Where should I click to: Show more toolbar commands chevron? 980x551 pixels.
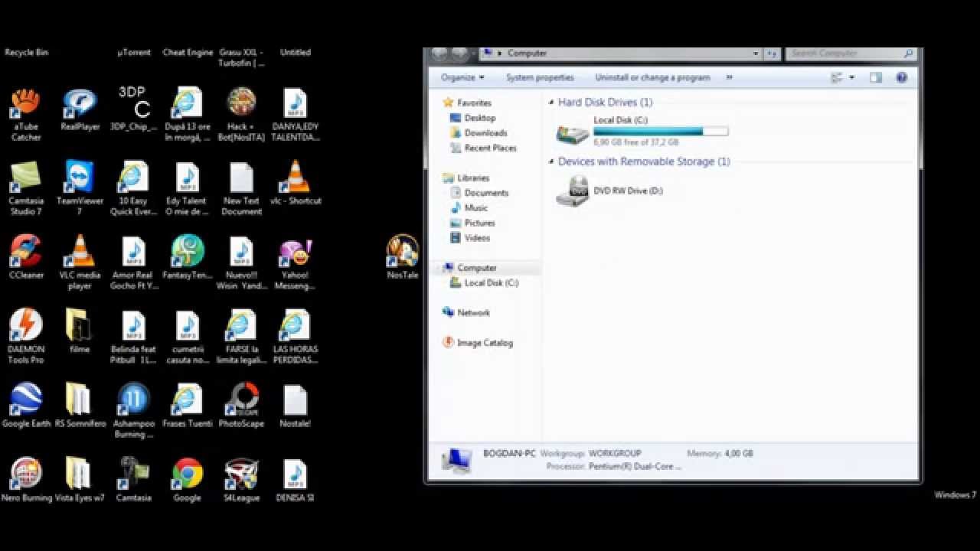tap(729, 77)
